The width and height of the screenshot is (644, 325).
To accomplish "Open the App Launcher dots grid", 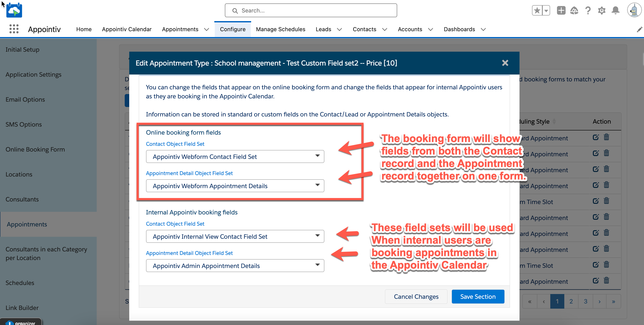I will pos(14,29).
